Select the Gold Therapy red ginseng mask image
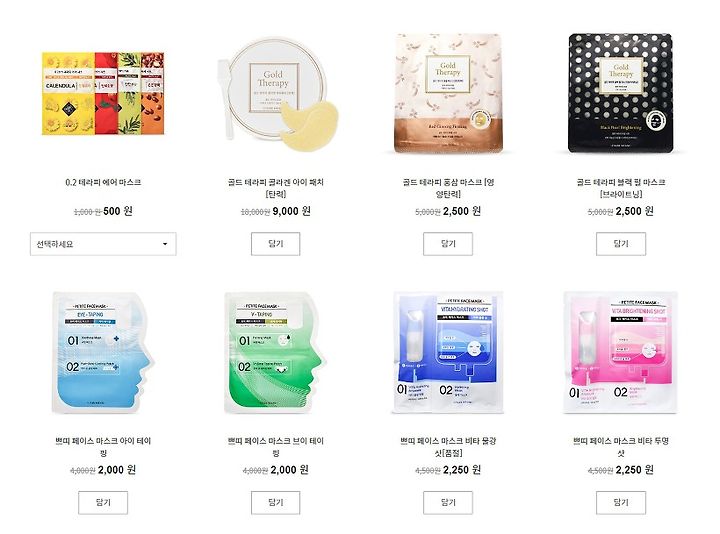This screenshot has height=534, width=720. [448, 93]
